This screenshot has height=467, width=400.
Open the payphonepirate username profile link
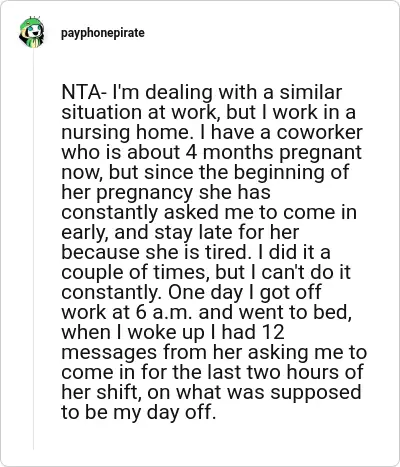[x=103, y=33]
